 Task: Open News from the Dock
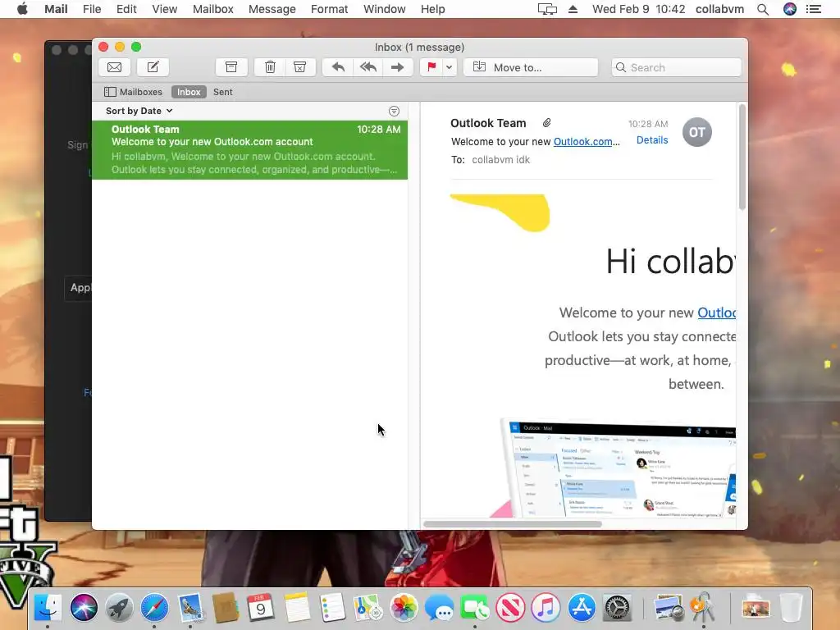pyautogui.click(x=510, y=608)
